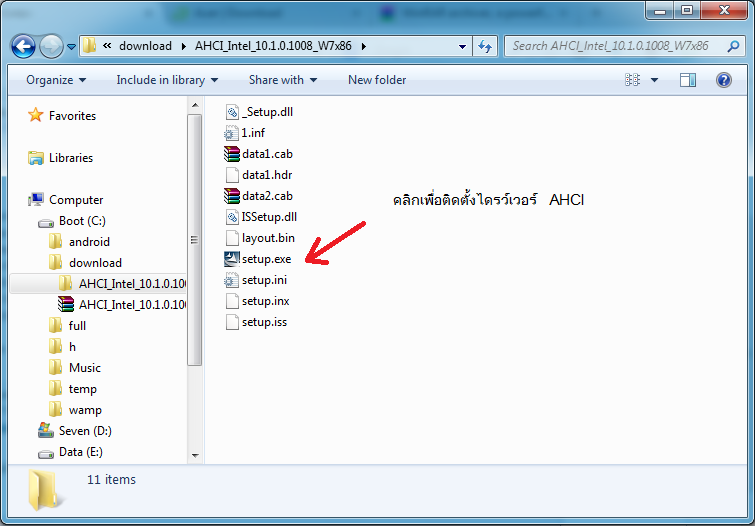Screen dimensions: 755x526
Task: Click the Forward navigation arrow button
Action: 52,46
